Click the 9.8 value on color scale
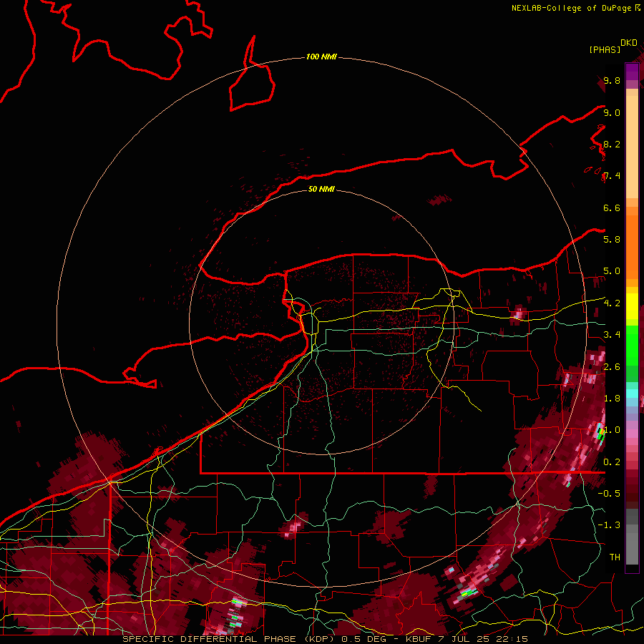The height and width of the screenshot is (644, 644). point(612,81)
